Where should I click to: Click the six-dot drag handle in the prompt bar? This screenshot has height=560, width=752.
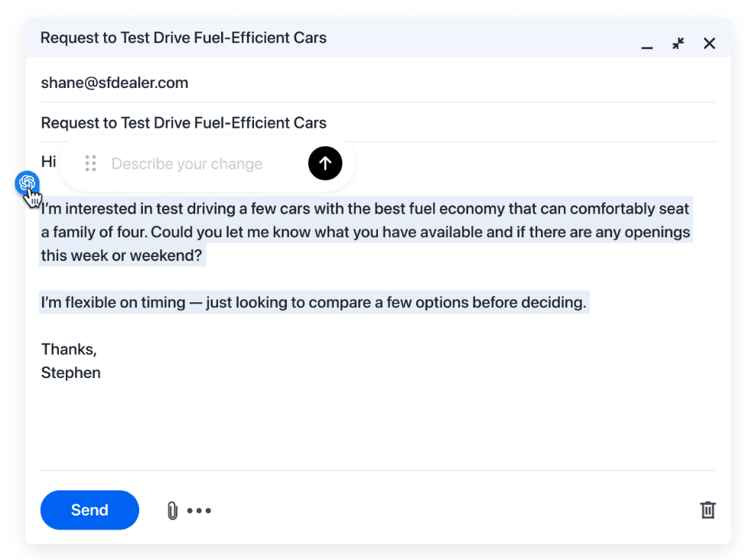pos(91,163)
